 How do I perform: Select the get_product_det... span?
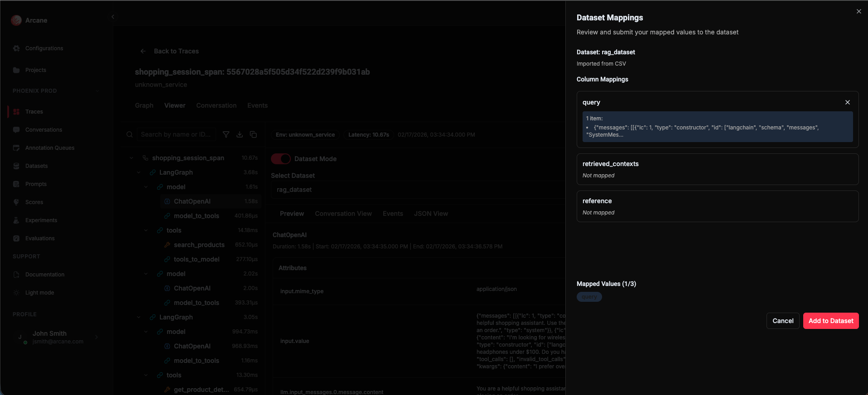pos(211,390)
